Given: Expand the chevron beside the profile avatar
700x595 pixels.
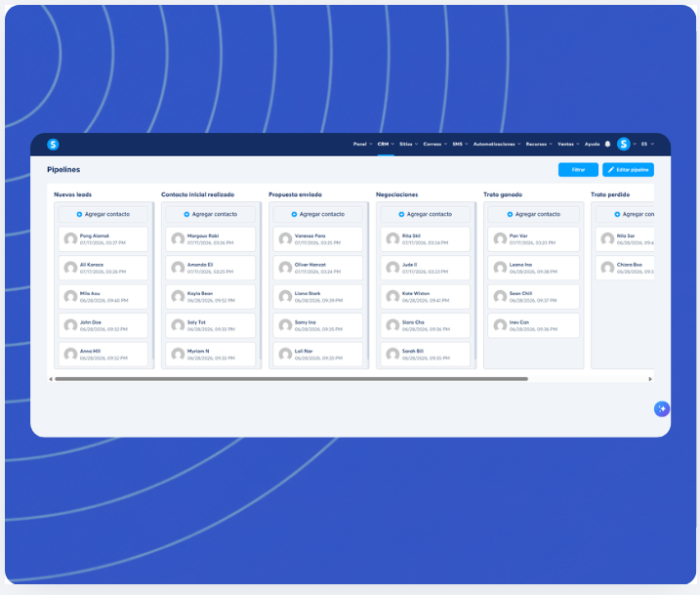Looking at the screenshot, I should 635,144.
